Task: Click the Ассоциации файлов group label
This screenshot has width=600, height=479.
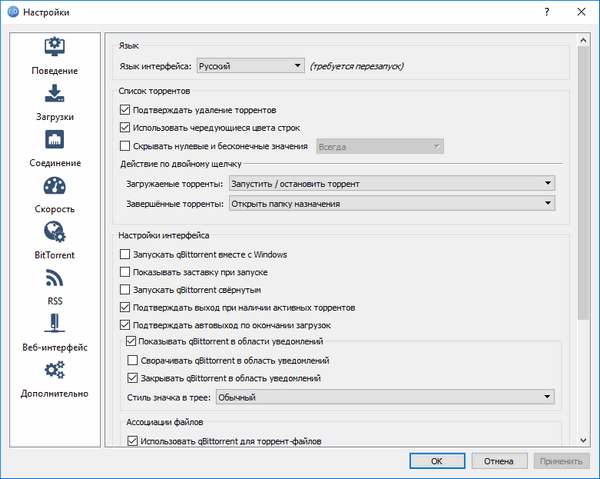Action: tap(165, 422)
